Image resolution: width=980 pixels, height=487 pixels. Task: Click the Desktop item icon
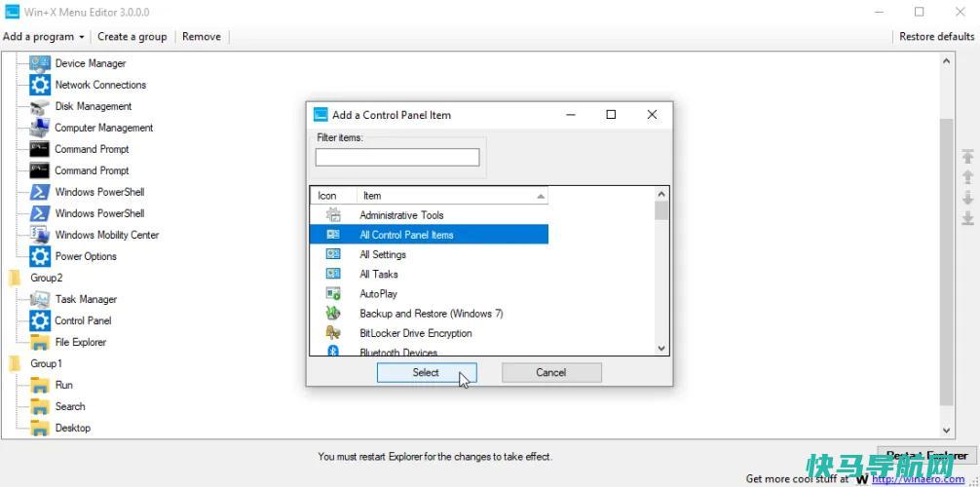pyautogui.click(x=40, y=429)
